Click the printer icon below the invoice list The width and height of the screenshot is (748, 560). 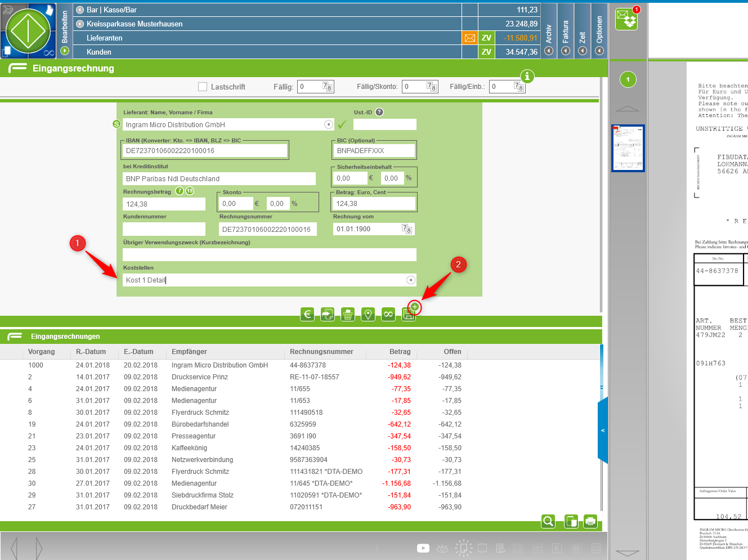pyautogui.click(x=590, y=521)
